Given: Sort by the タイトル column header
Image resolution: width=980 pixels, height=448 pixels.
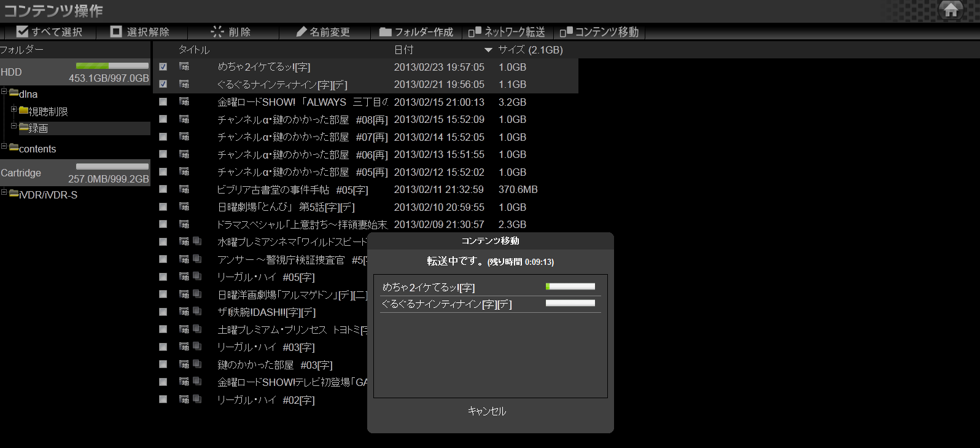Looking at the screenshot, I should tap(194, 50).
